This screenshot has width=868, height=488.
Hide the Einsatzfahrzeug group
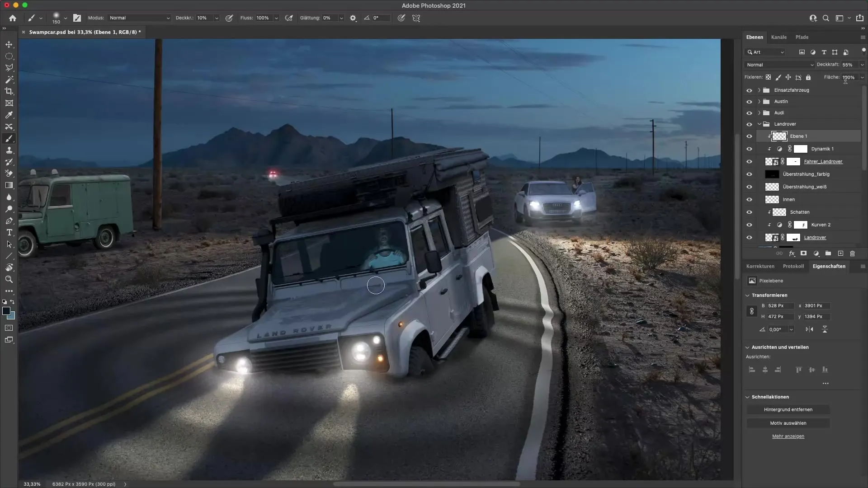coord(749,90)
